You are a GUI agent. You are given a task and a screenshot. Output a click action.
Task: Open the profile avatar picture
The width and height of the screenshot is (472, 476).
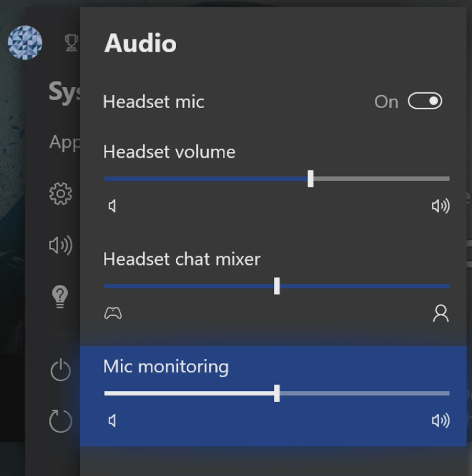click(x=25, y=43)
